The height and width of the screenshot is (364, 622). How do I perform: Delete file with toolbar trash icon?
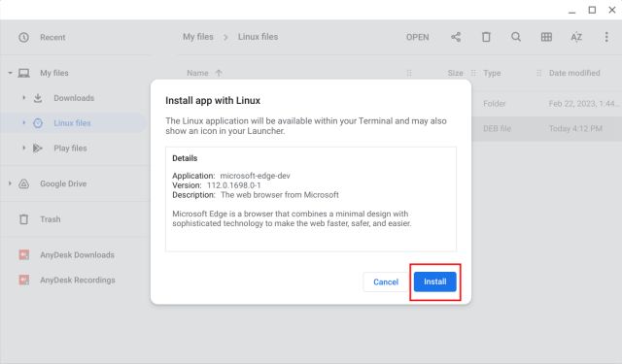point(486,37)
